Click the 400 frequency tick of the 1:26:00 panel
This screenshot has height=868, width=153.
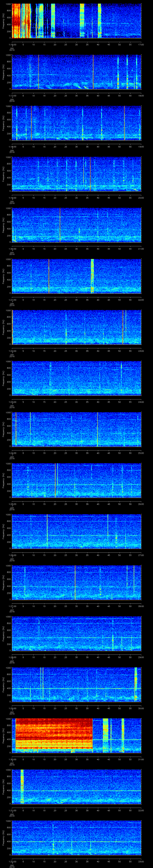coord(9,535)
